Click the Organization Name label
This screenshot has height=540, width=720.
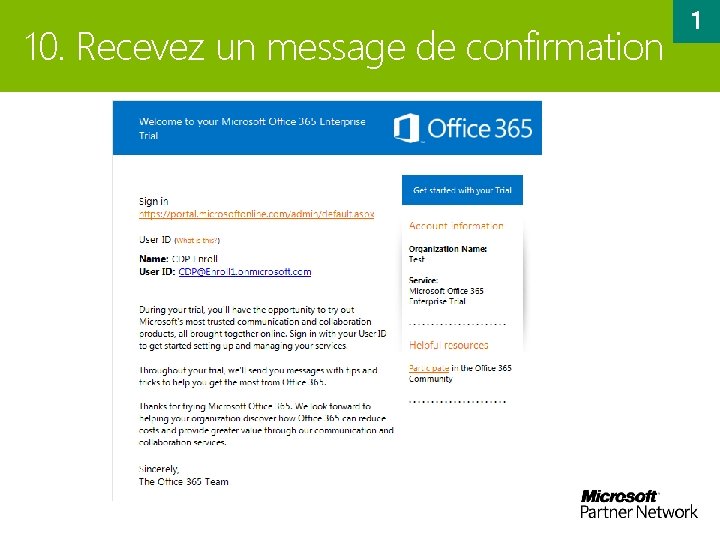[448, 248]
